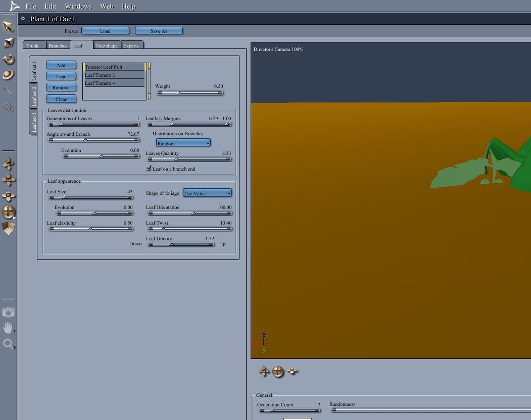Select the arrow selection tool
531x420 pixels.
[8, 26]
